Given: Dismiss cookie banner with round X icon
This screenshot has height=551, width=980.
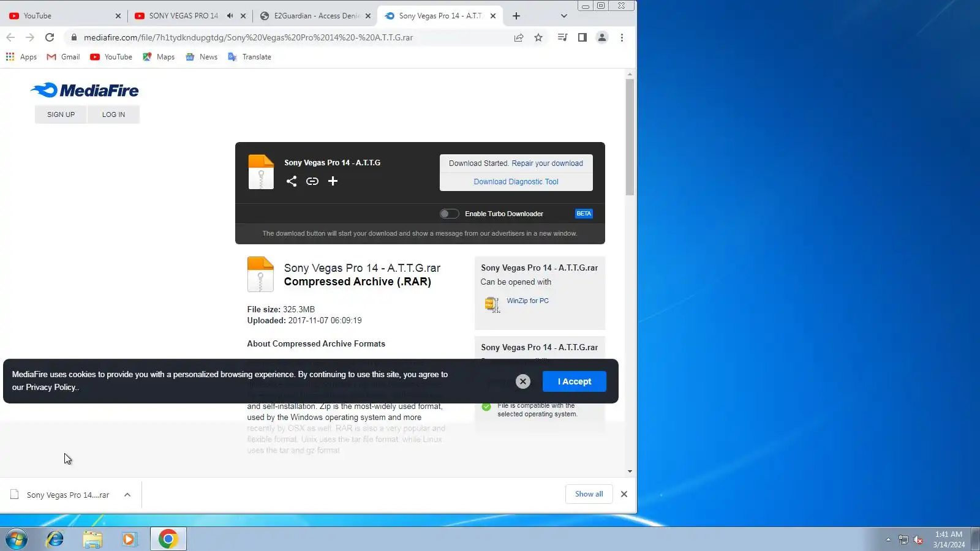Looking at the screenshot, I should click(522, 381).
